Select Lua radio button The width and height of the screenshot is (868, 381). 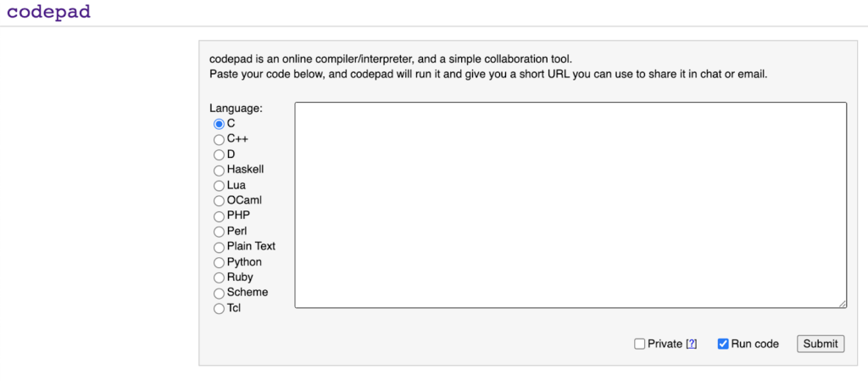[x=219, y=185]
